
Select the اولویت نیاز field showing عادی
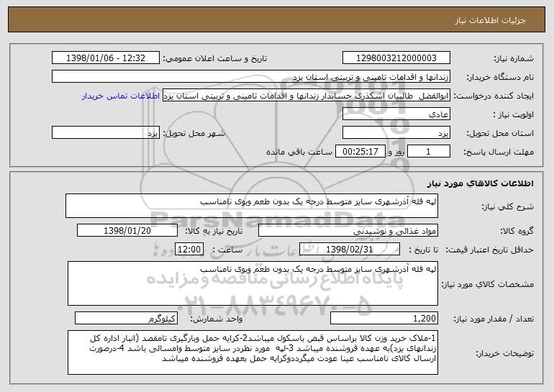[396, 114]
